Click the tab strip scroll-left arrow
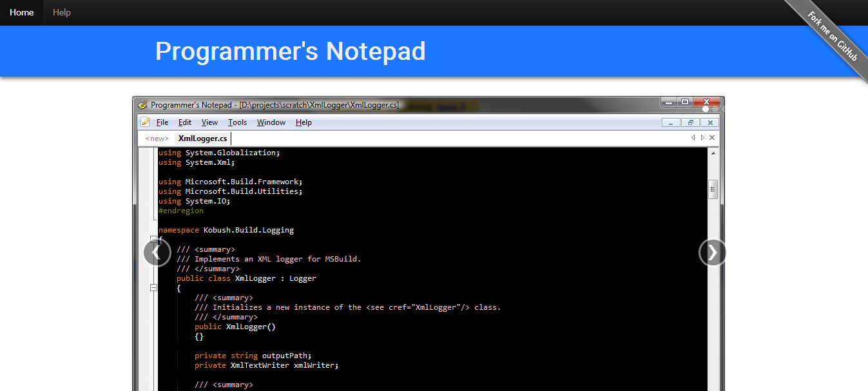The height and width of the screenshot is (391, 868). (693, 138)
